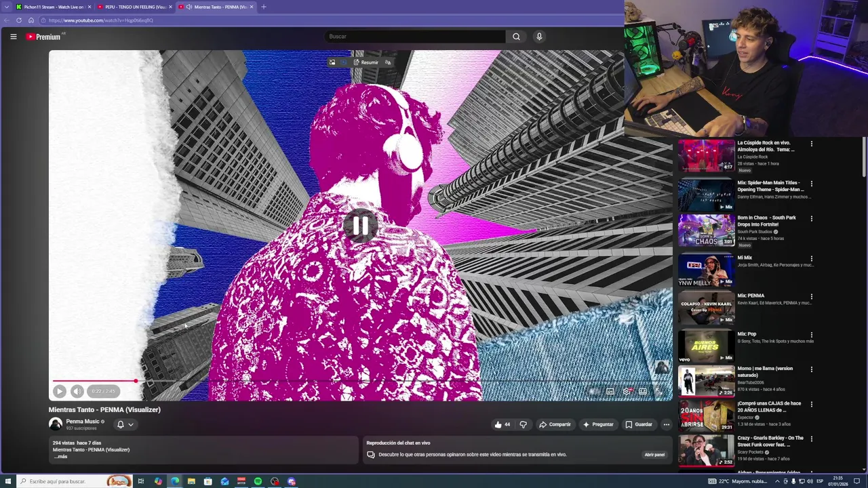
Task: Click the play button in the player controls
Action: pos(60,391)
